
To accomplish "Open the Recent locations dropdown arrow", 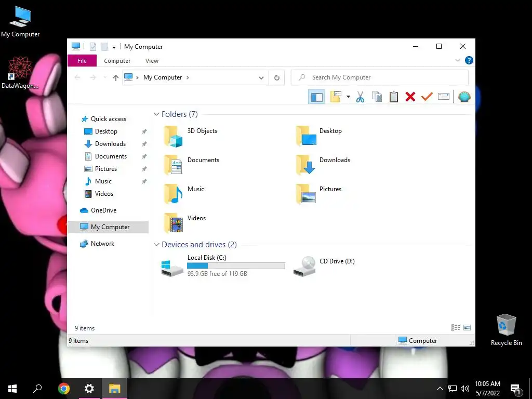I will click(105, 78).
